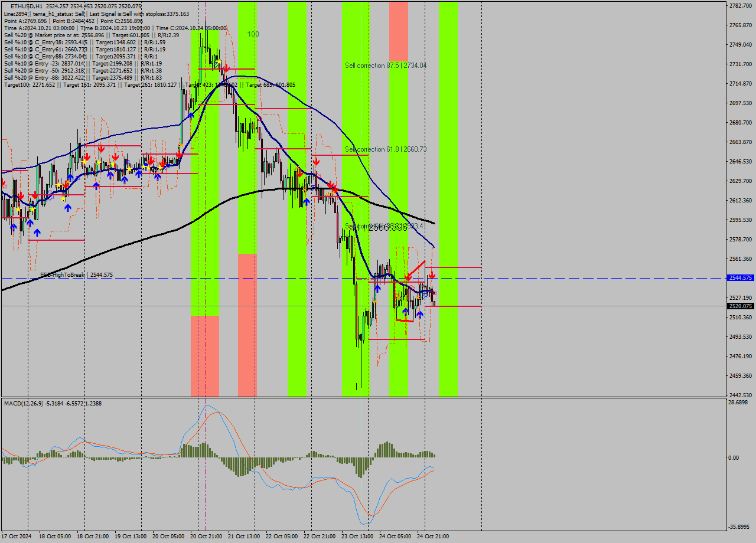Image resolution: width=756 pixels, height=543 pixels.
Task: Select the Entry -50: 2912.318 line
Action: click(83, 70)
